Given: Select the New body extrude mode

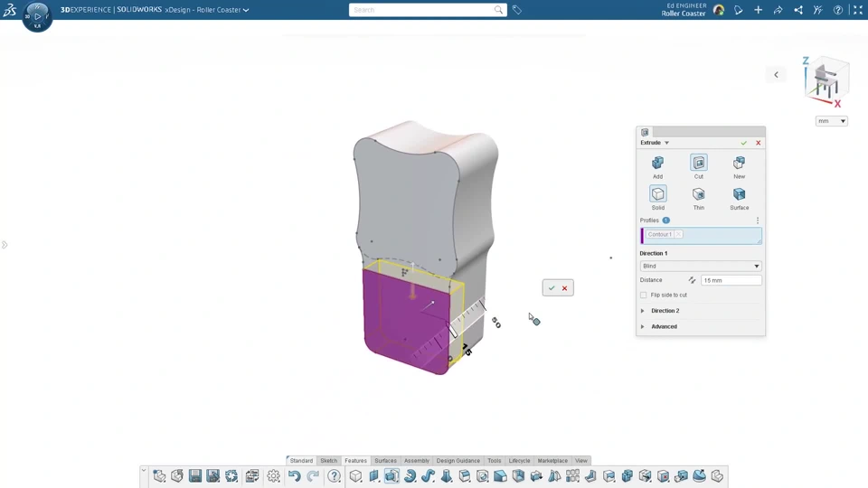Looking at the screenshot, I should (739, 167).
